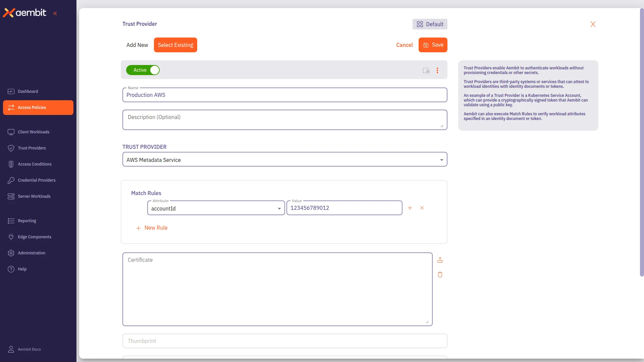Viewport: 644px width, 362px height.
Task: Open Edge Components menu item
Action: click(x=38, y=237)
